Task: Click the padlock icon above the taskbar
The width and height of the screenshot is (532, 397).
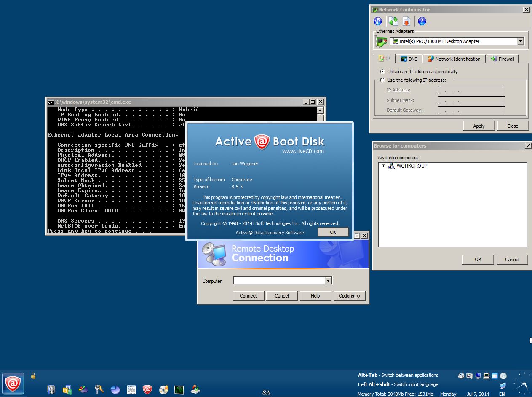Action: coord(33,376)
